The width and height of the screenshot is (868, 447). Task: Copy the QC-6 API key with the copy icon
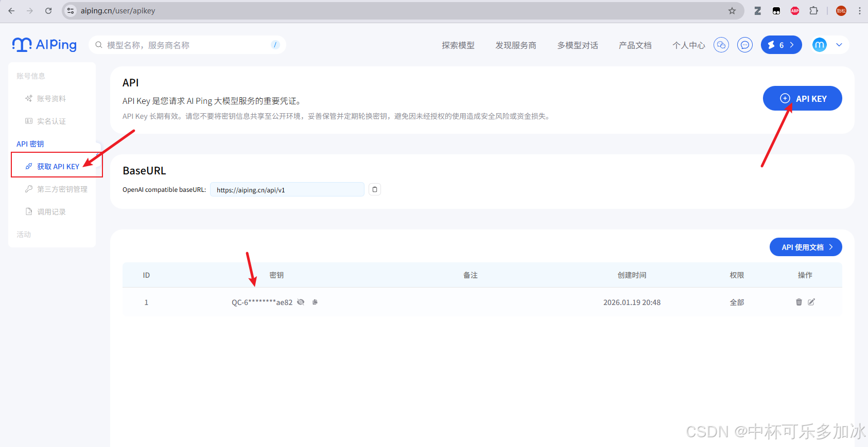[315, 302]
